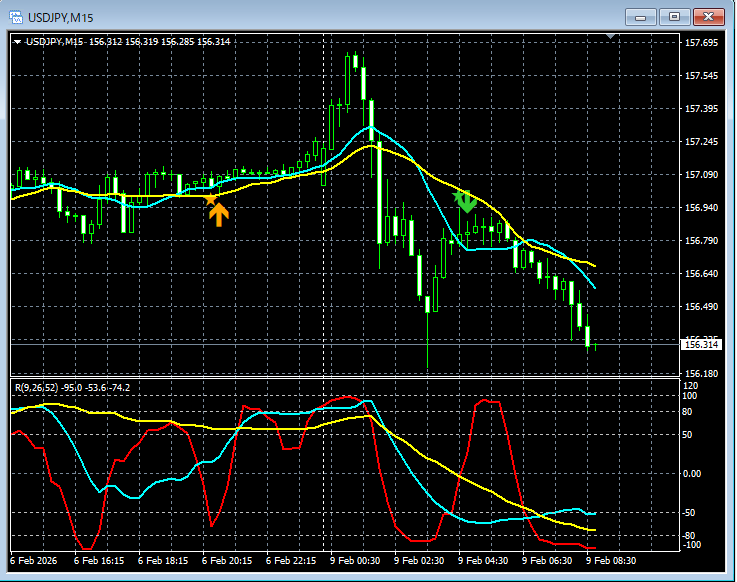
Task: Click the USDJPY,M15 window title
Action: tap(61, 18)
